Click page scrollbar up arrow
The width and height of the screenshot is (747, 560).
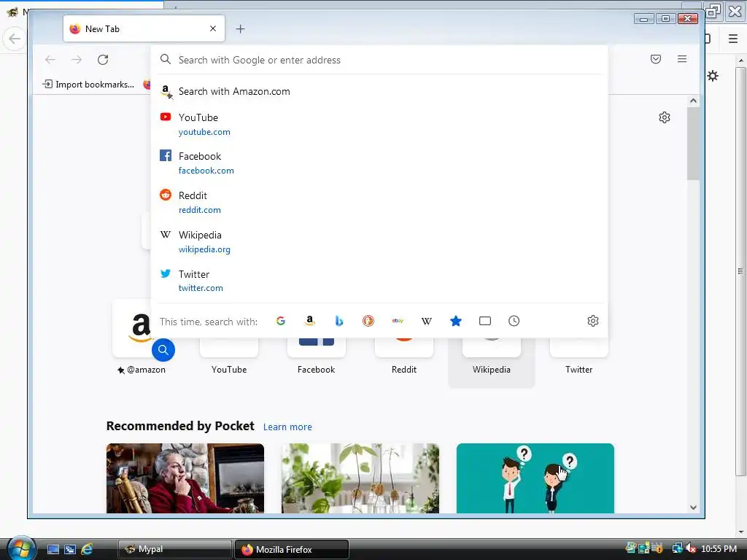pos(693,101)
